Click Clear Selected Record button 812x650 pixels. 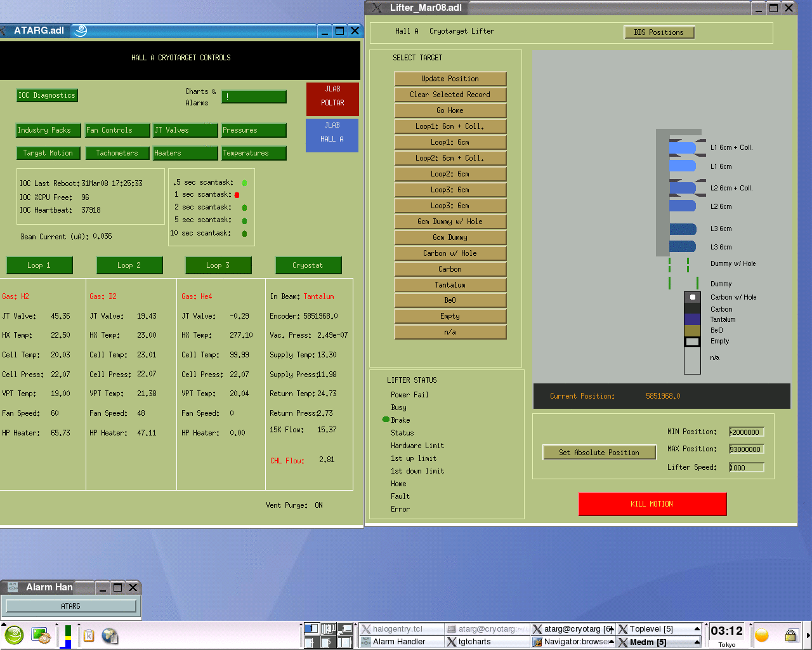pyautogui.click(x=450, y=95)
